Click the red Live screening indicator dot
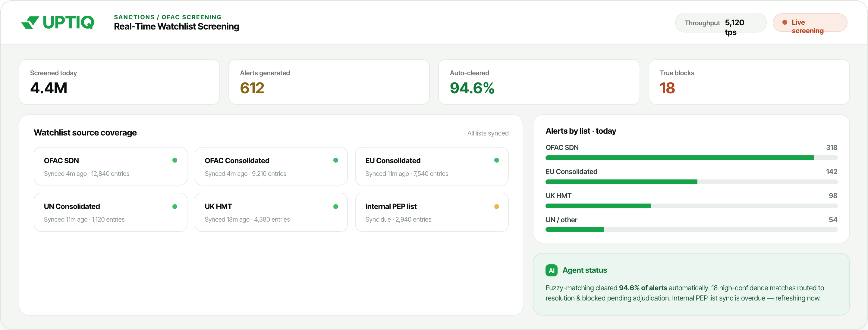This screenshot has width=868, height=330. point(785,22)
